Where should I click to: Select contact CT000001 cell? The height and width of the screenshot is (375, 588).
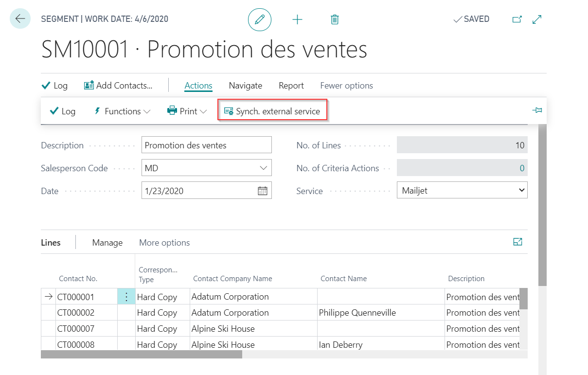point(87,297)
